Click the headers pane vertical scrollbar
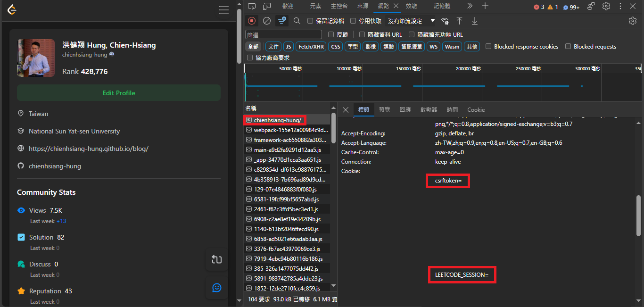 point(638,216)
